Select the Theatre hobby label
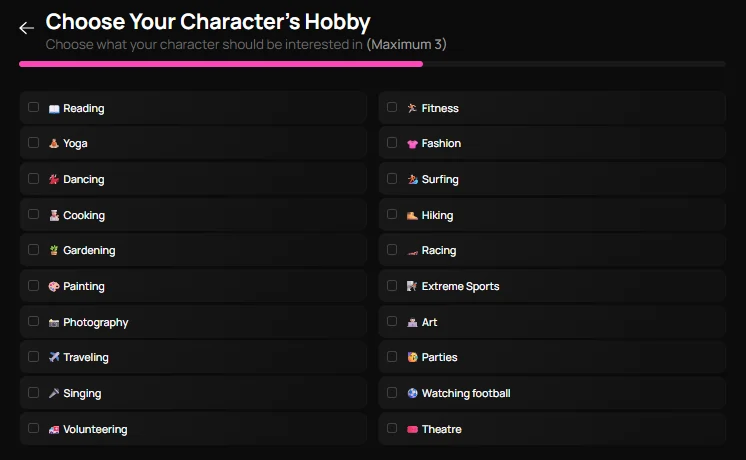 [x=441, y=430]
